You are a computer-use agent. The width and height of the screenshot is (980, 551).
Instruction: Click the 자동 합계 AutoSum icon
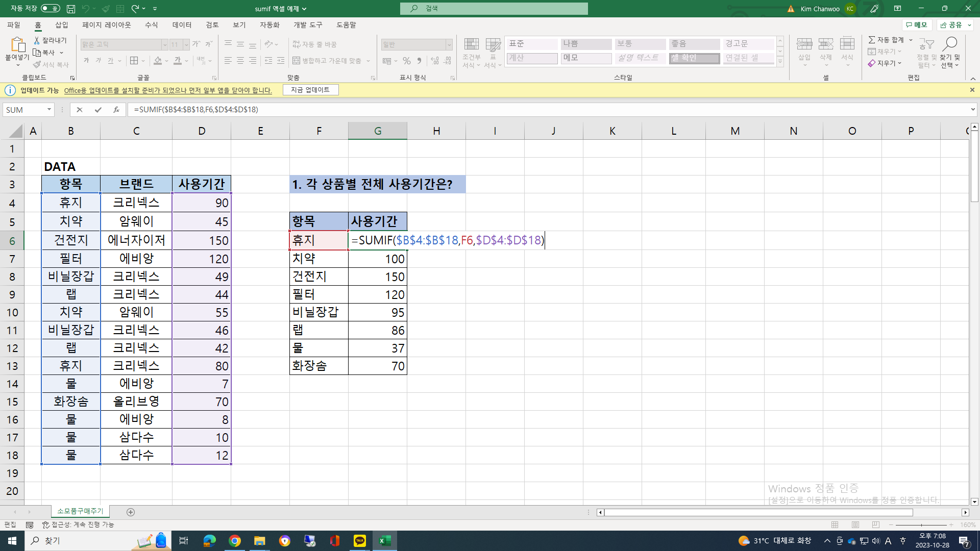(872, 40)
